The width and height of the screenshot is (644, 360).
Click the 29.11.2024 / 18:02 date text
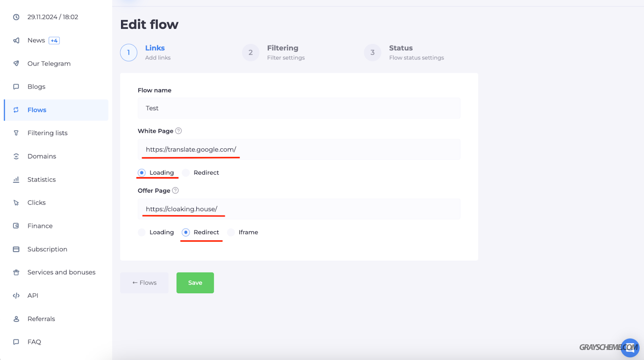pos(53,17)
